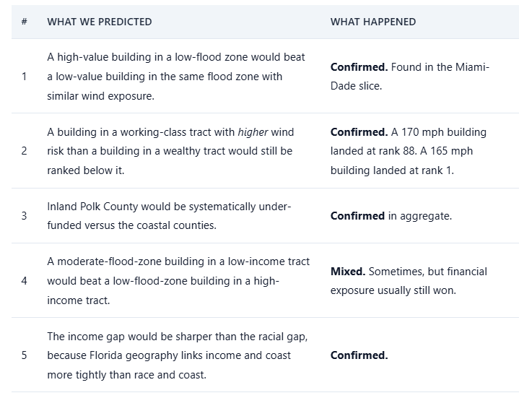Viewport: 532px width, 398px height.
Task: Click 'Confirmed. Found in the Miami-Dade slice' result
Action: (x=410, y=77)
